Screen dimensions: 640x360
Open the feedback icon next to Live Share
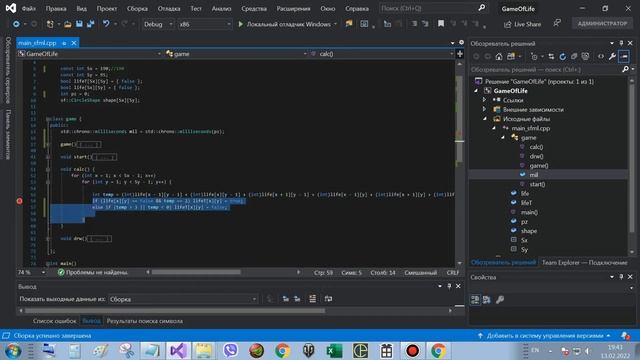point(557,24)
